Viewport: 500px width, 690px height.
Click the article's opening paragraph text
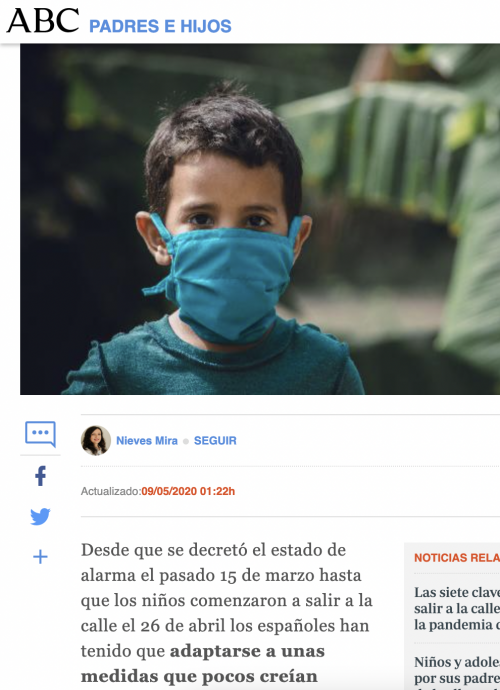pyautogui.click(x=227, y=613)
